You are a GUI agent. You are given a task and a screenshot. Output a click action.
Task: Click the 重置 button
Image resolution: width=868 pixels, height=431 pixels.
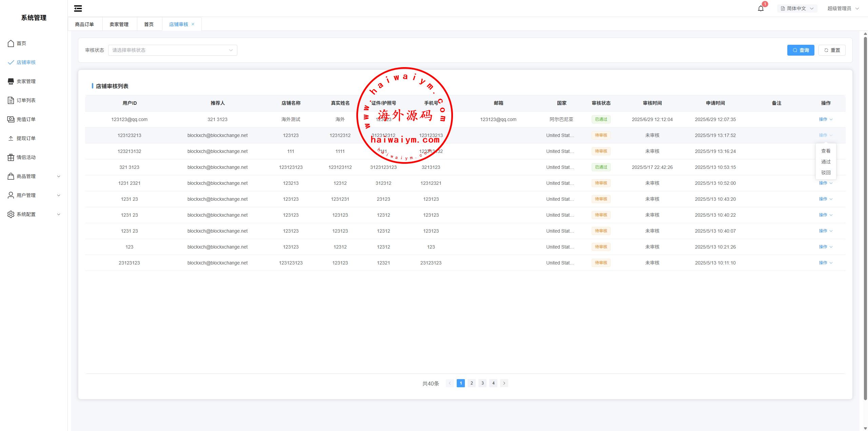pyautogui.click(x=832, y=50)
